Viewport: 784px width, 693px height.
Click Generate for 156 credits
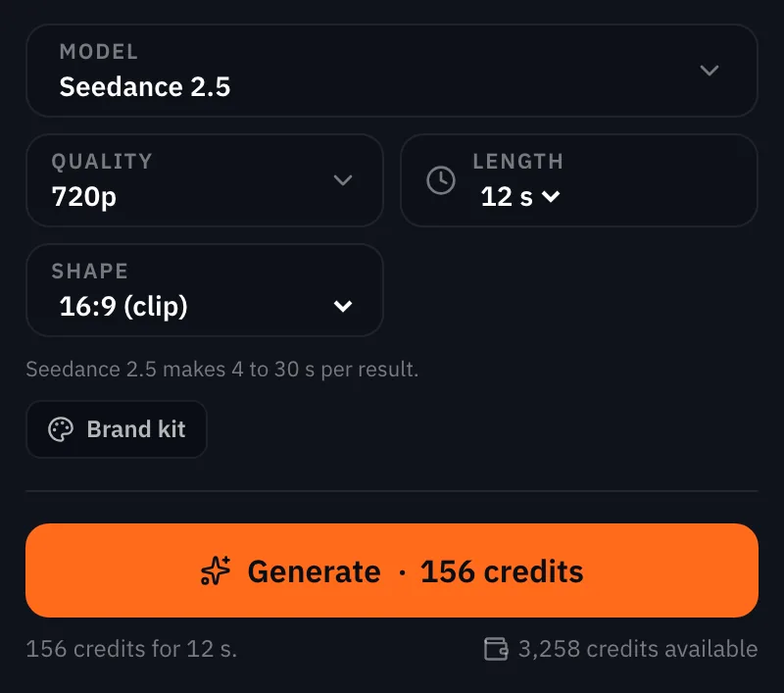point(392,570)
